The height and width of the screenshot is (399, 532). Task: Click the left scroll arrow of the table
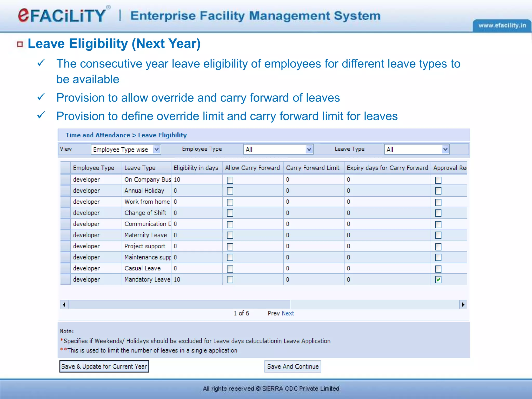tap(64, 304)
